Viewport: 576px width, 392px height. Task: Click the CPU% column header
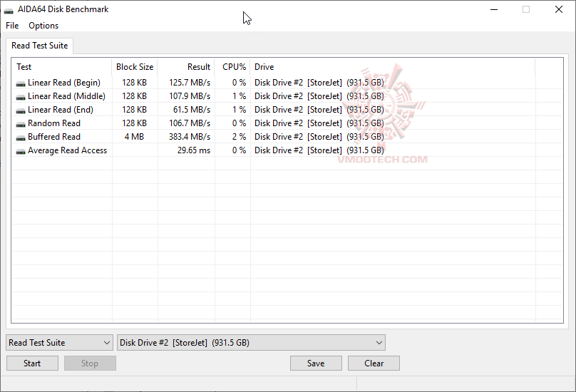[232, 67]
